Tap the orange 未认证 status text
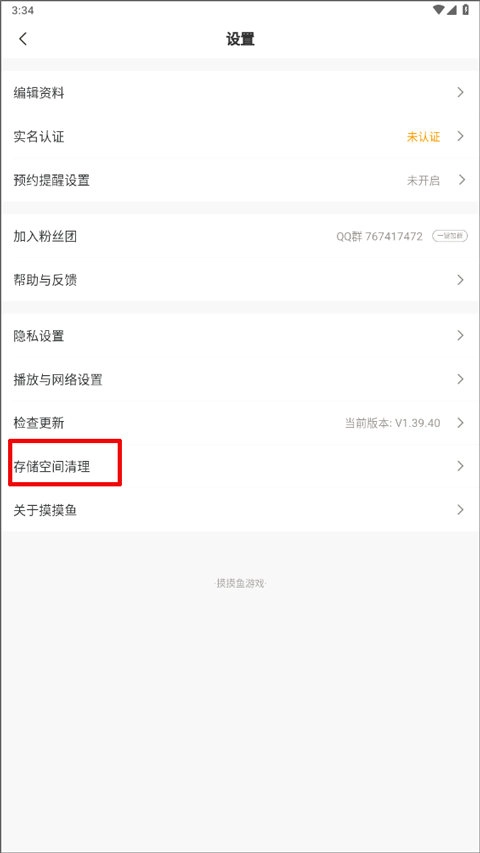Screen dimensions: 480x853 click(423, 137)
